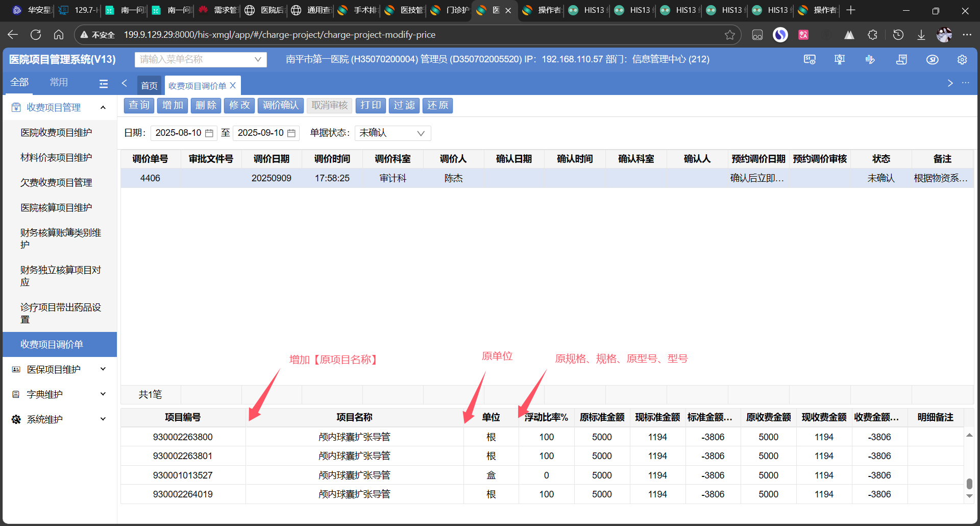Click the end date field 2025-09-10
The width and height of the screenshot is (980, 526).
click(x=266, y=133)
